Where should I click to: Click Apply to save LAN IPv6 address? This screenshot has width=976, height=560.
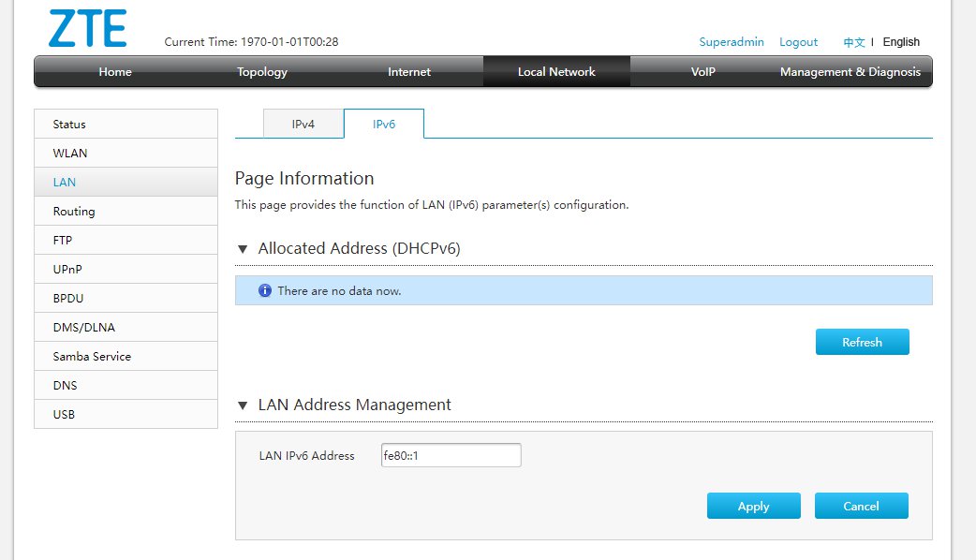click(753, 506)
